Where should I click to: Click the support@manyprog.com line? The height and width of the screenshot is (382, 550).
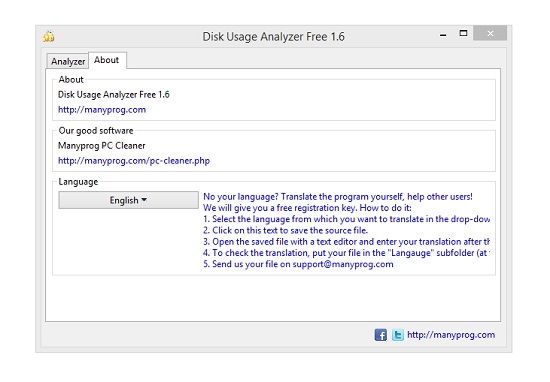[x=298, y=264]
